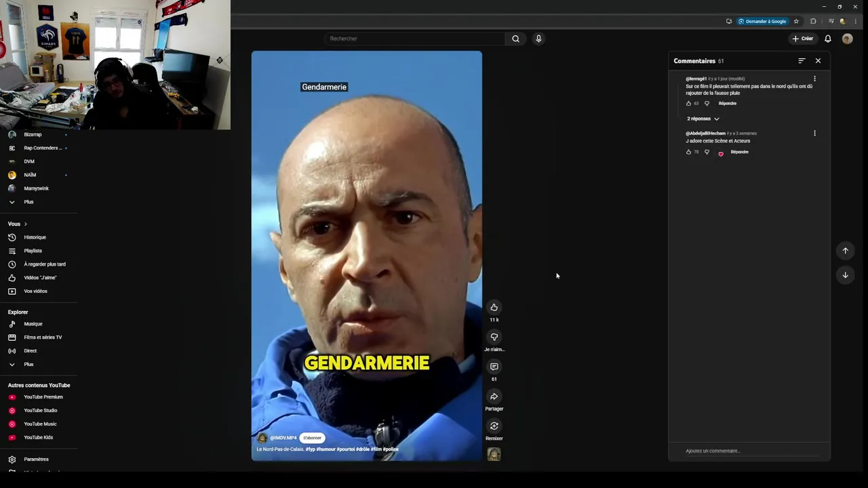Open the comment sort options icon

coord(802,61)
